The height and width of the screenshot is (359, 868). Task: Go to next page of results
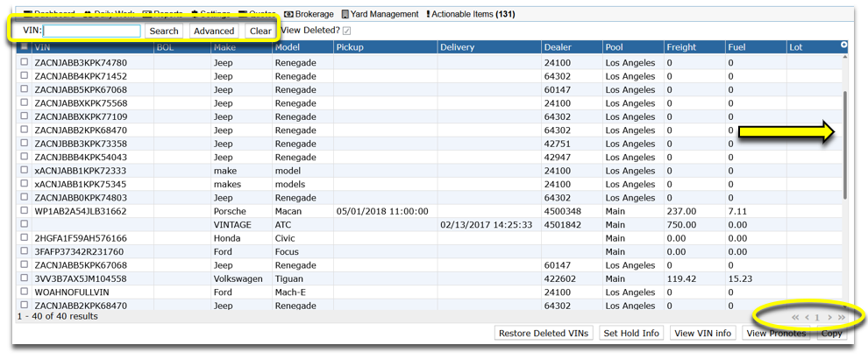(x=829, y=318)
